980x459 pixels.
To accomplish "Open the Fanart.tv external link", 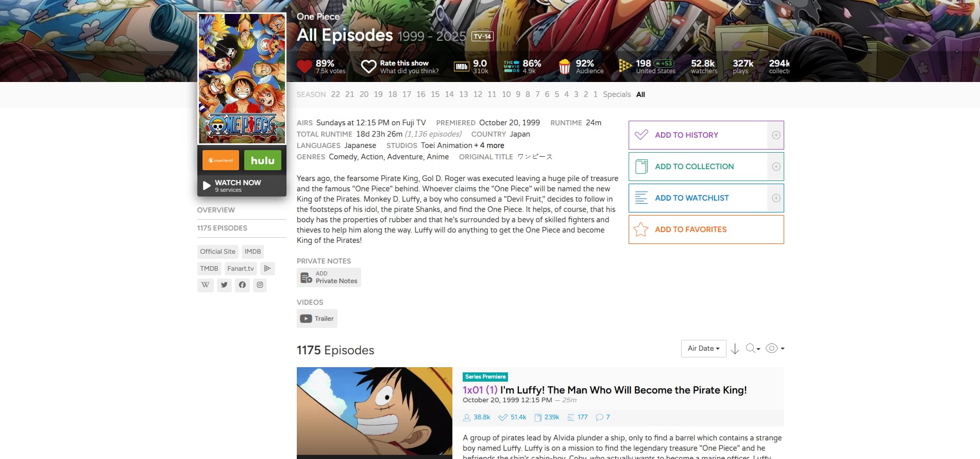I will 241,268.
